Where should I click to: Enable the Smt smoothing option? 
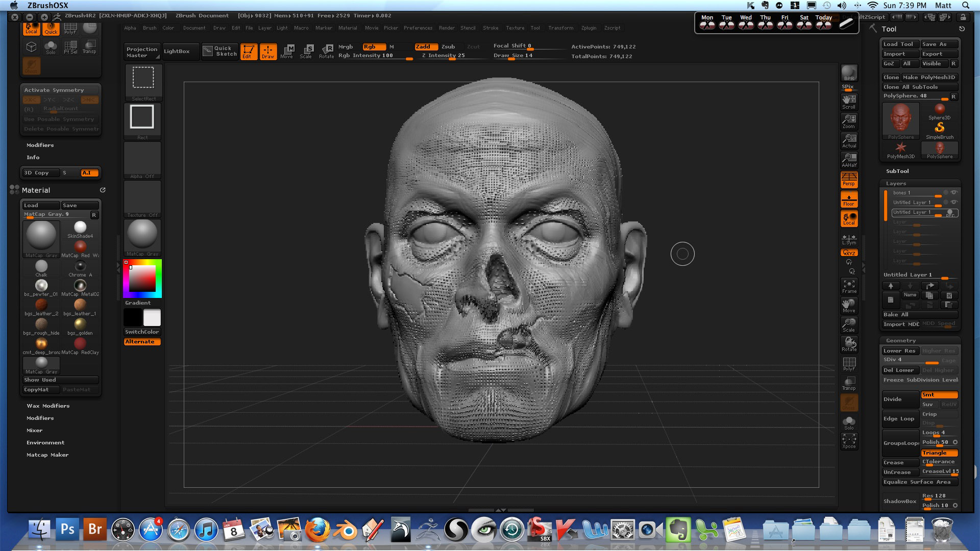pyautogui.click(x=939, y=395)
